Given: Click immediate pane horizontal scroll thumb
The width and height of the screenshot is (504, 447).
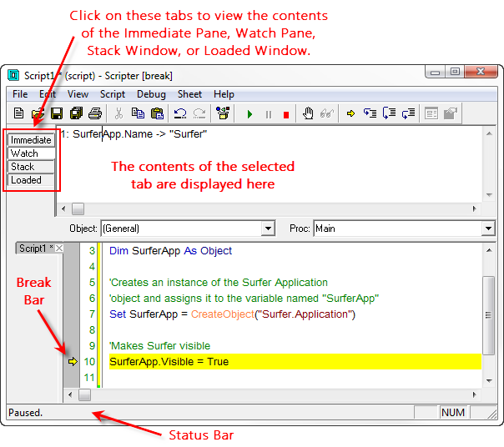Looking at the screenshot, I should (78, 208).
